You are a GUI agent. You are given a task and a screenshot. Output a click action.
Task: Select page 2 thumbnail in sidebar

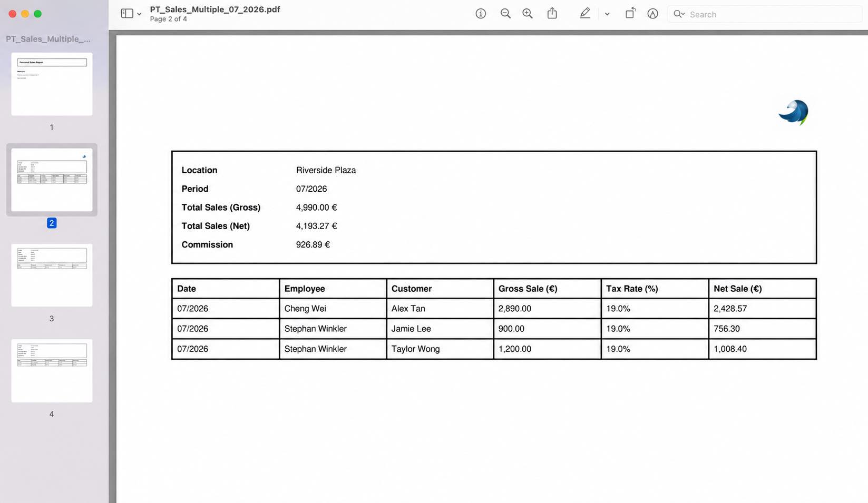pos(52,180)
